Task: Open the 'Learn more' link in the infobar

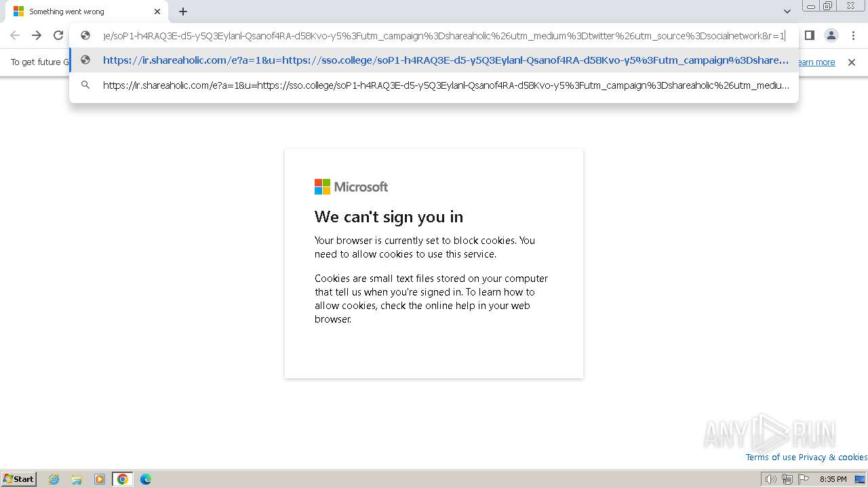Action: [816, 62]
